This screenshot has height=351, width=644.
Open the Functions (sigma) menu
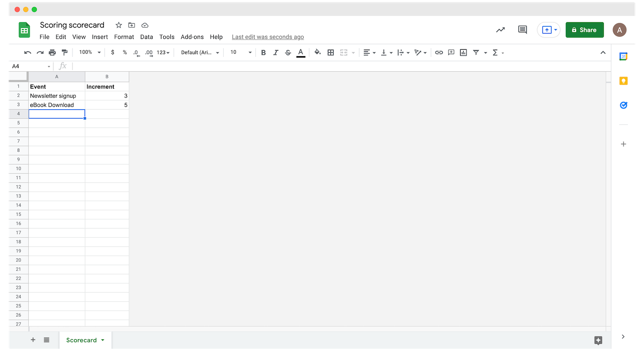coord(496,52)
